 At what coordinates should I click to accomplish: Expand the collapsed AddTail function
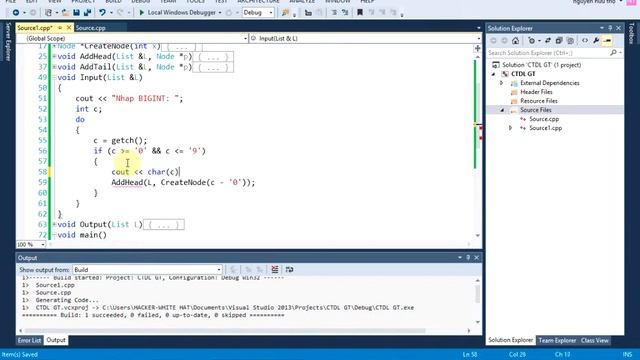click(54, 67)
